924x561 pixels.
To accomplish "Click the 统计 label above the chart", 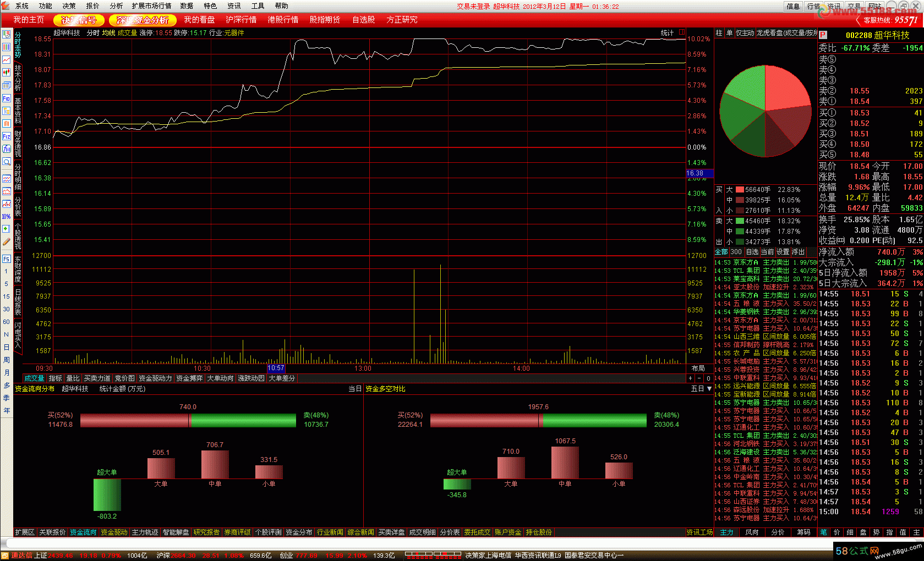I will [667, 33].
